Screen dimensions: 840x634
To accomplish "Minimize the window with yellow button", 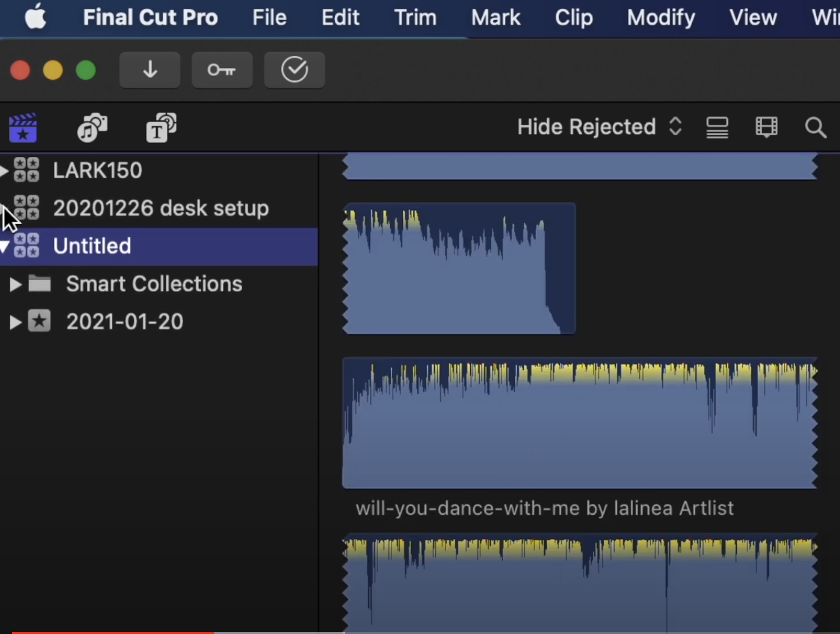I will (x=53, y=70).
